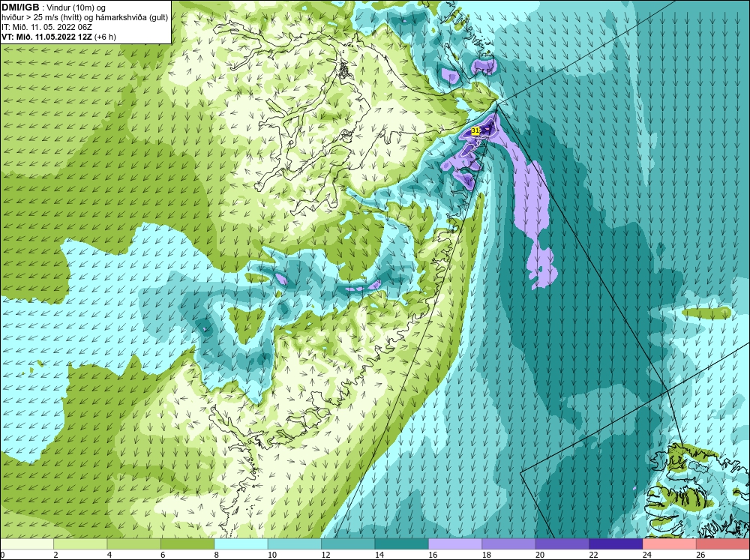Pick the legend swatch between 0 and 2
Viewport: 750px width, 560px height.
[27, 544]
